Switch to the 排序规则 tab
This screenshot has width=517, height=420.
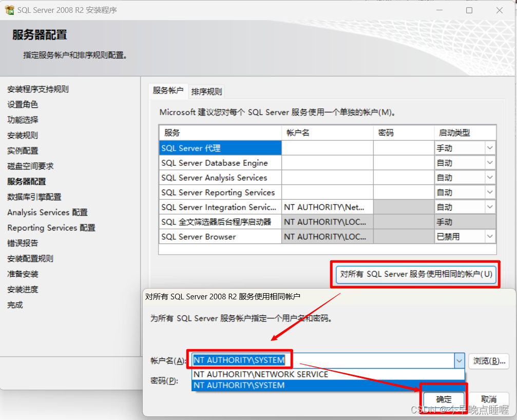click(x=206, y=91)
